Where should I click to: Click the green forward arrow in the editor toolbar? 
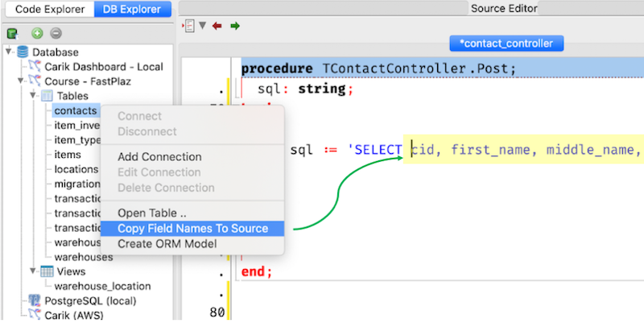click(x=235, y=27)
